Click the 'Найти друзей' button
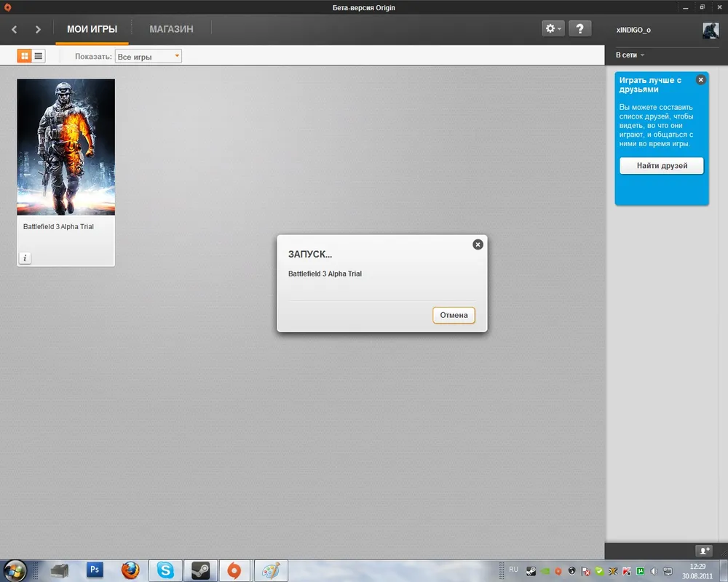The image size is (728, 582). pos(662,166)
